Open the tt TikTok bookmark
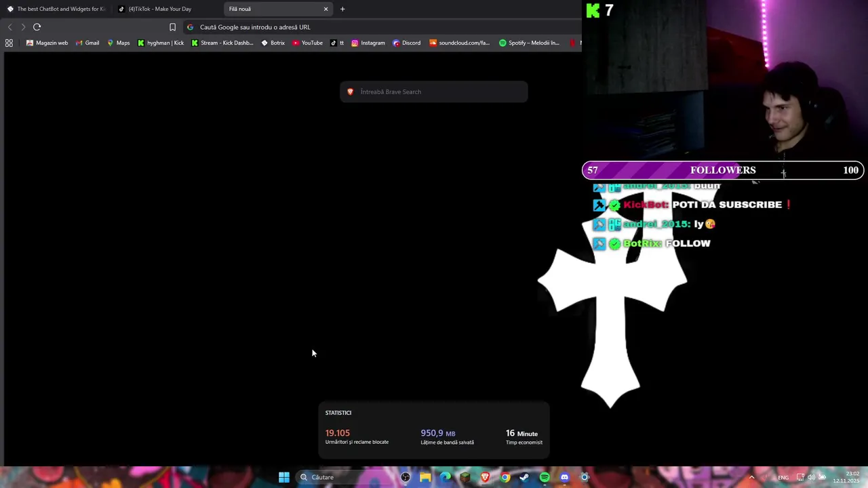The height and width of the screenshot is (488, 868). pos(337,43)
